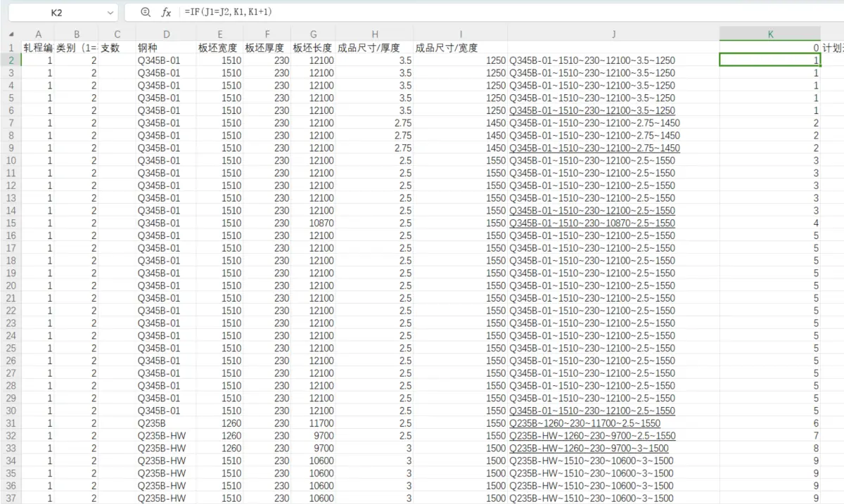Select row 15 header
This screenshot has height=504, width=844.
[11, 223]
